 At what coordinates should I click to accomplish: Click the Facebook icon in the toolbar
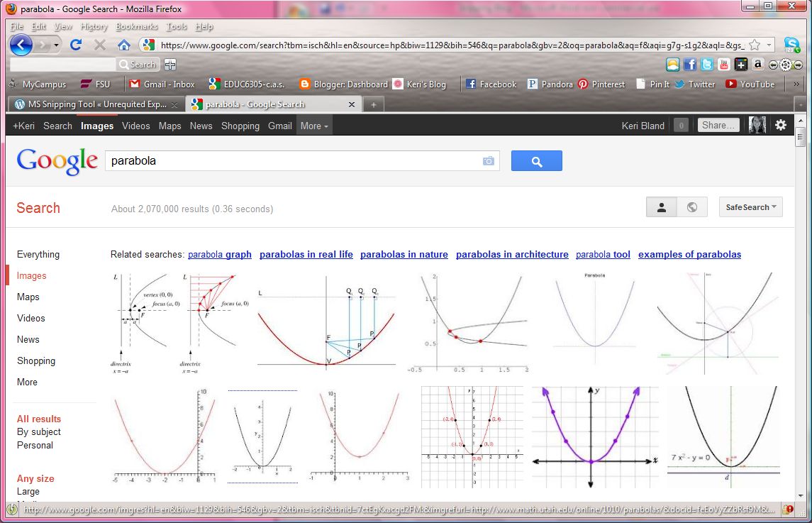pyautogui.click(x=690, y=65)
